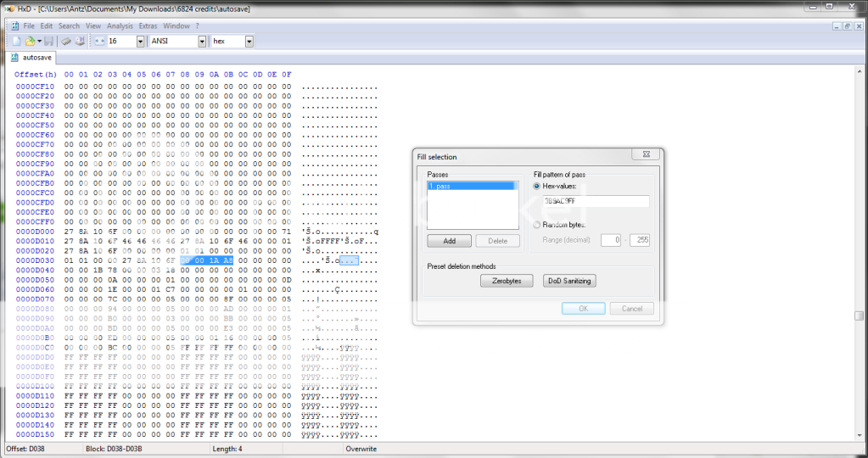Click the DoD Sanitizing button
This screenshot has height=458, width=868.
(x=569, y=281)
